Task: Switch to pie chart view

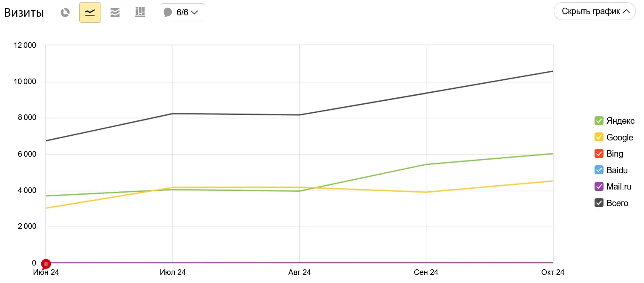Action: tap(65, 12)
